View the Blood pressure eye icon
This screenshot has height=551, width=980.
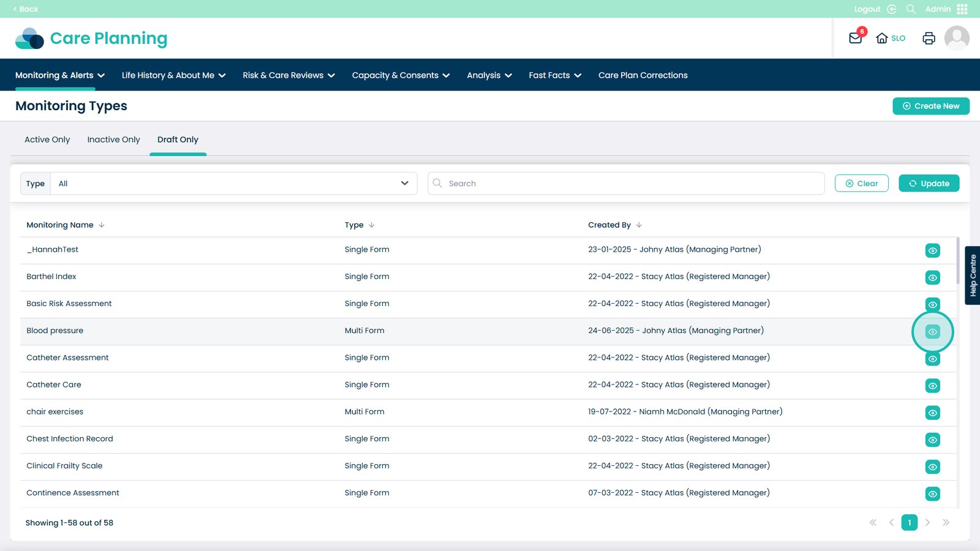[x=932, y=332]
